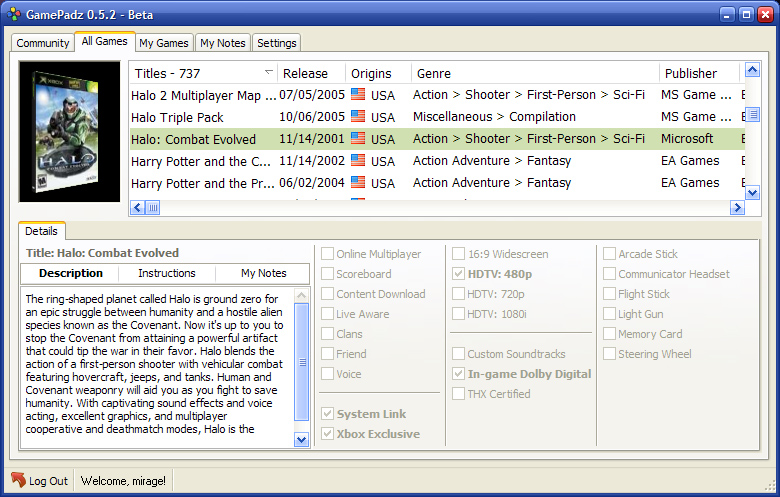Click game list scroll right arrow
Image resolution: width=780 pixels, height=497 pixels.
[x=737, y=207]
